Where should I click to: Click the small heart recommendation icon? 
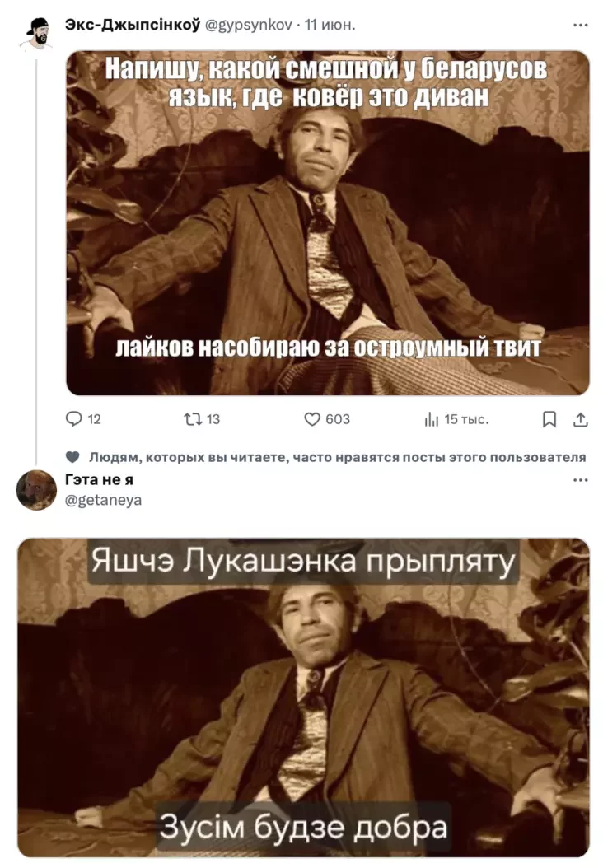point(72,457)
